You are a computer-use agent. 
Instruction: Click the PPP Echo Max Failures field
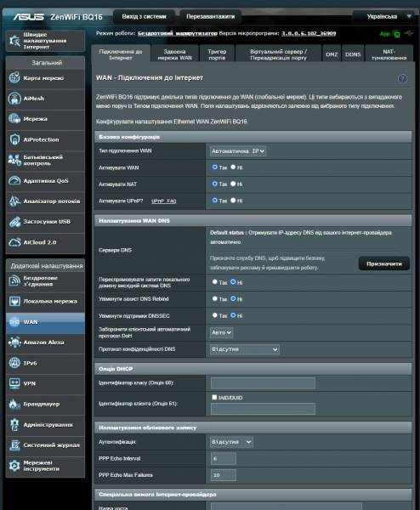tap(223, 475)
